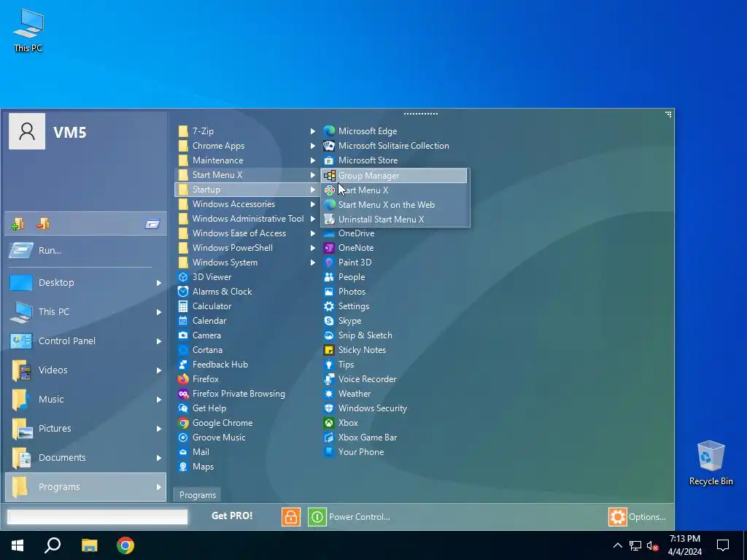Viewport: 747px width, 560px height.
Task: Select the Recycle Bin desktop icon
Action: [x=711, y=463]
